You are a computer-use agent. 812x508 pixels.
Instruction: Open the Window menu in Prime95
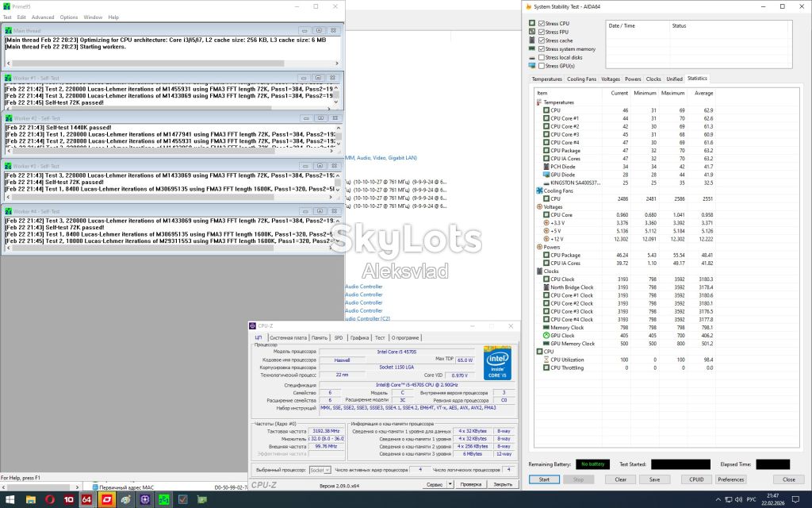coord(94,17)
